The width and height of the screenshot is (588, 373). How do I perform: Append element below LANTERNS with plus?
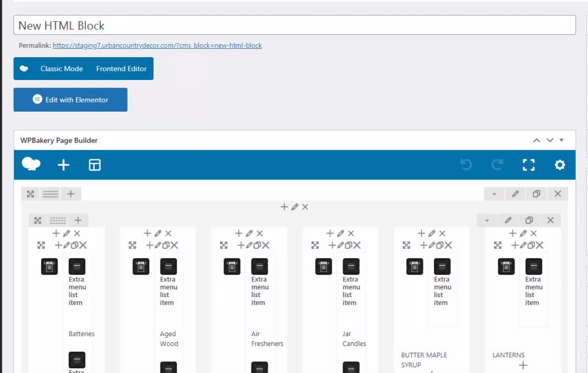[x=523, y=365]
